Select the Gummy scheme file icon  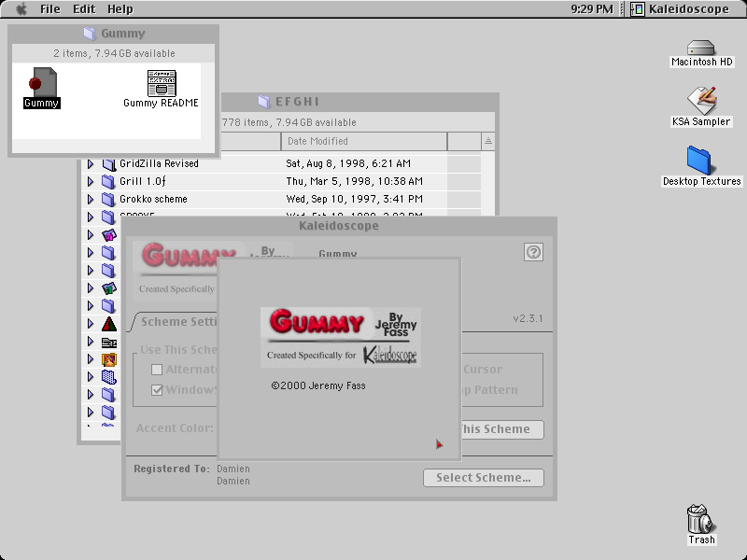click(42, 82)
